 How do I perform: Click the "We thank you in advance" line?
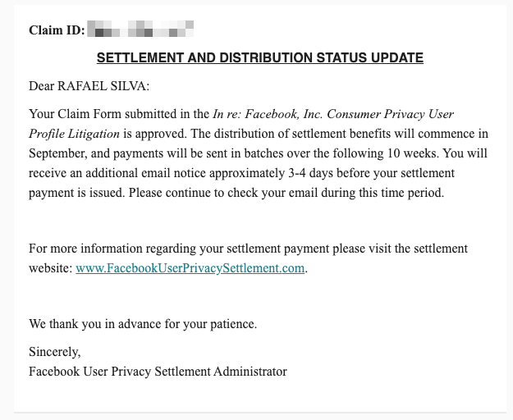pyautogui.click(x=143, y=324)
